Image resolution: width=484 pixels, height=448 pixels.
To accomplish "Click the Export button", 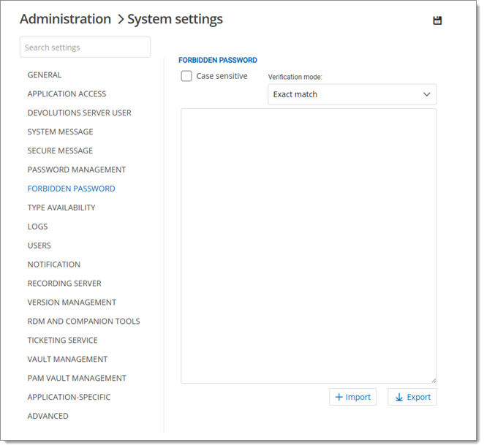I will (x=412, y=397).
